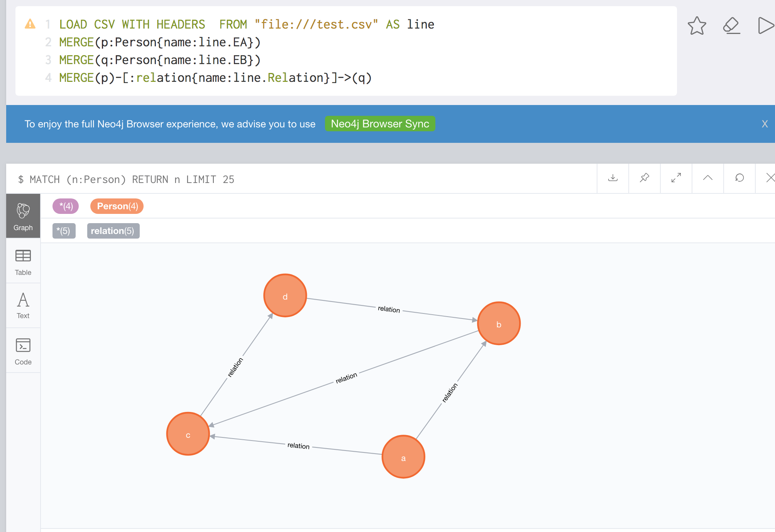775x532 pixels.
Task: Download the result using export icon
Action: tap(613, 178)
